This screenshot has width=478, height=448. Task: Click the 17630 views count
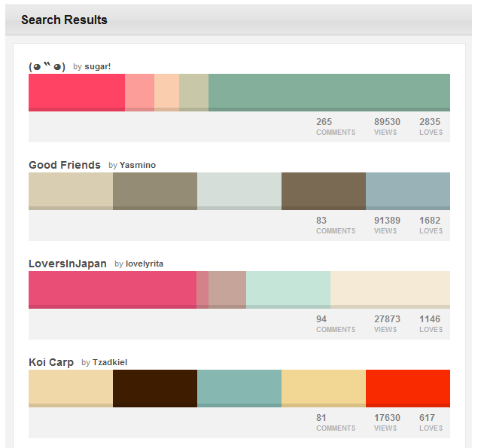coord(387,417)
